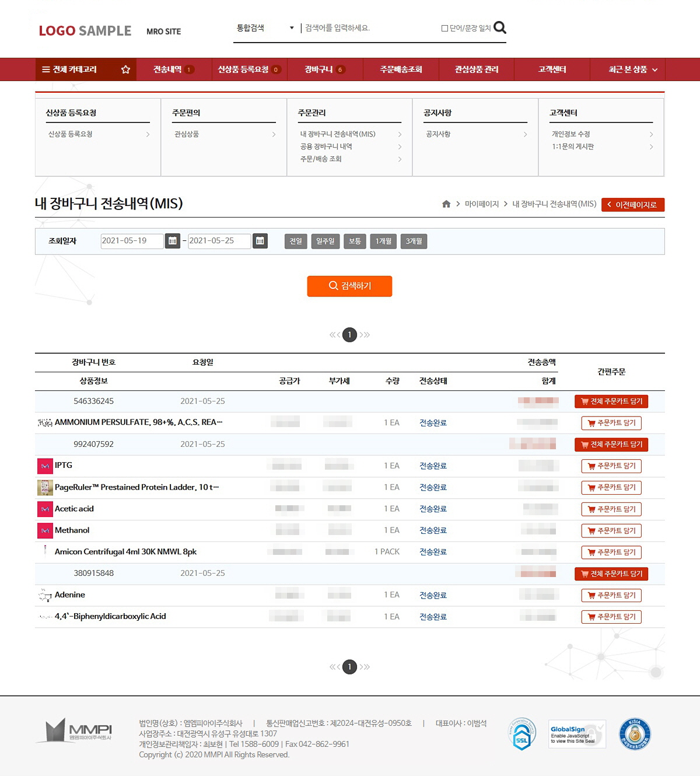Open the start date calendar picker icon

(173, 241)
